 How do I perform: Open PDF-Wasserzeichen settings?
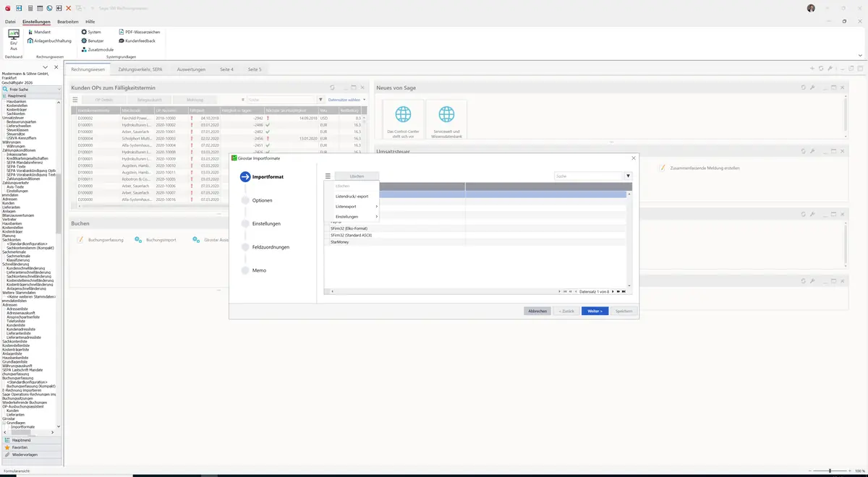tap(139, 32)
